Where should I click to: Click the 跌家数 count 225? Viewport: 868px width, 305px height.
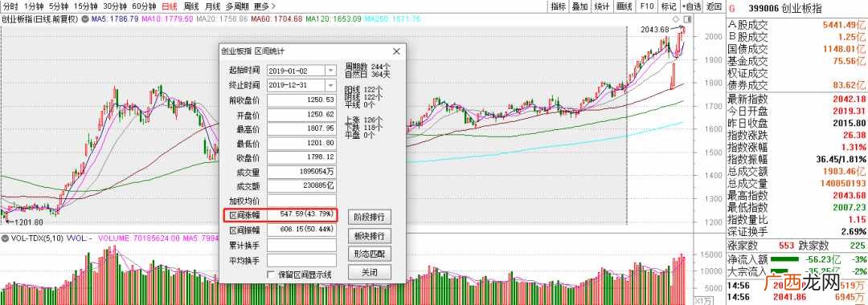[x=858, y=246]
